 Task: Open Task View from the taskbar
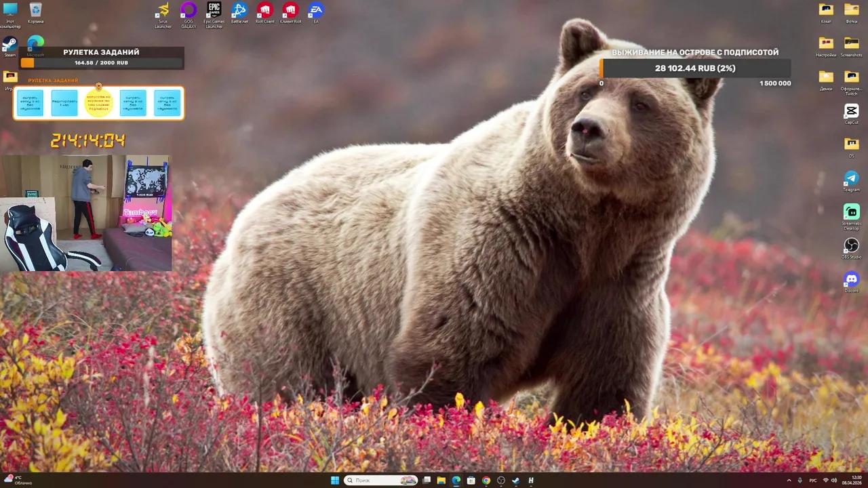[427, 481]
